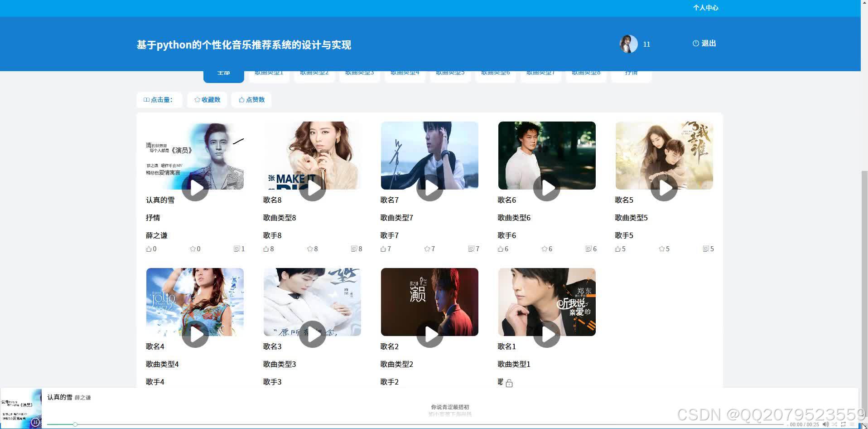The image size is (868, 429).
Task: Click the user avatar next to 11
Action: pos(629,44)
